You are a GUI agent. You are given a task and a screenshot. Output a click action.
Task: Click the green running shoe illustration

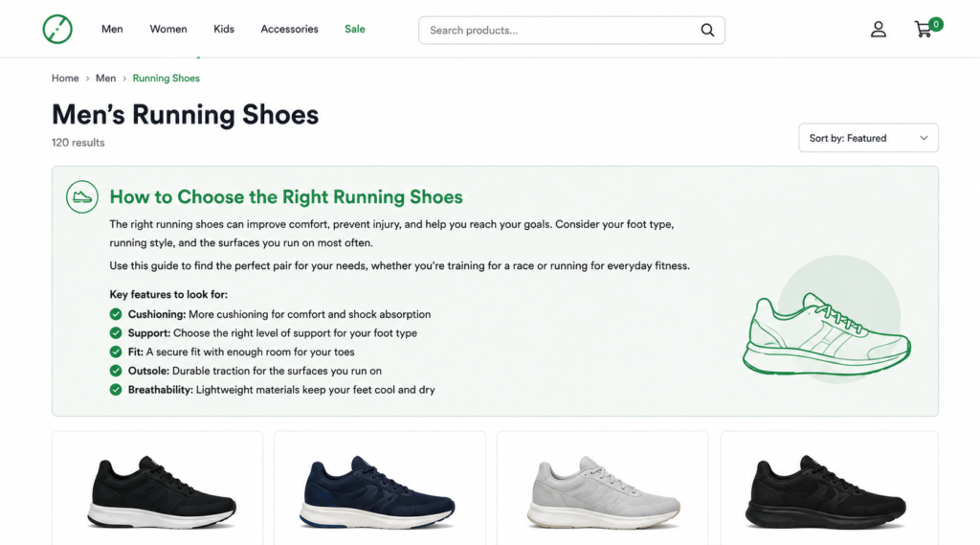click(826, 335)
